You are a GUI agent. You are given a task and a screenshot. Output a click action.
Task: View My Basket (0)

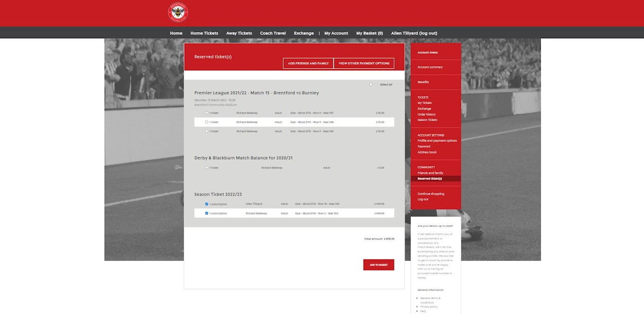[369, 33]
